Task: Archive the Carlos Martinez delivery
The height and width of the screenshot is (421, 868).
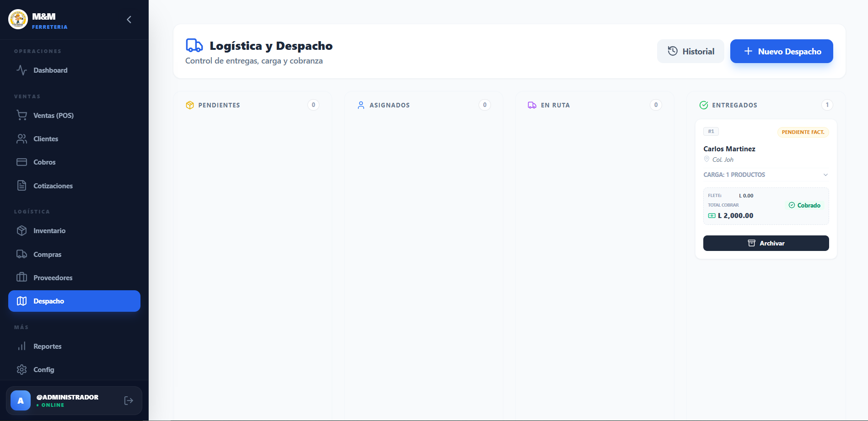Action: coord(766,243)
